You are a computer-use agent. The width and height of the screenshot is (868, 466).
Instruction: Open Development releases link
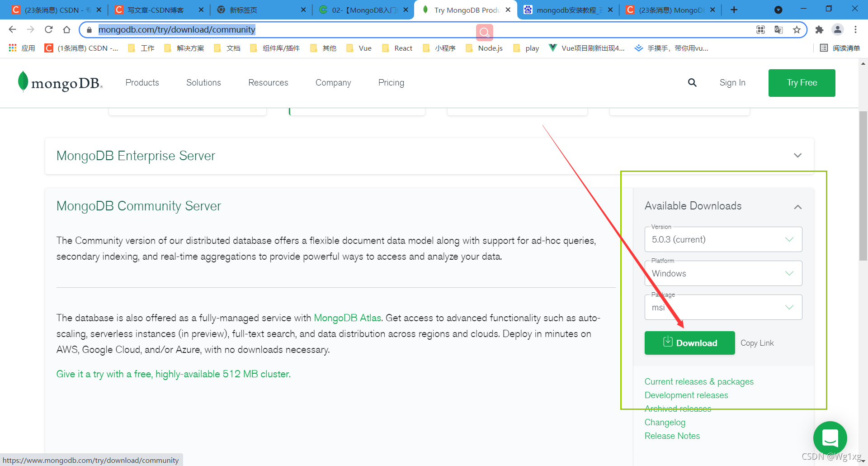(x=686, y=395)
